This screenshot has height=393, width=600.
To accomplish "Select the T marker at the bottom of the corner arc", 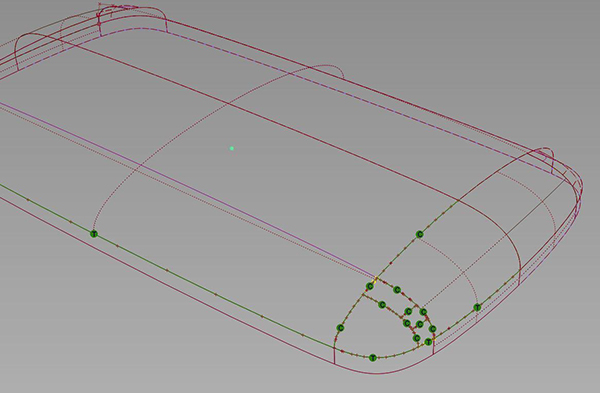I will tap(373, 358).
